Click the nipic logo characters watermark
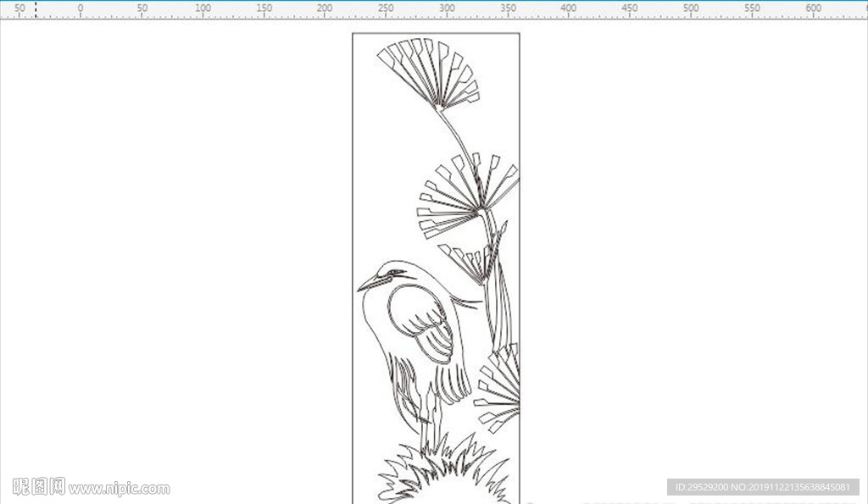The width and height of the screenshot is (868, 504). (x=39, y=487)
